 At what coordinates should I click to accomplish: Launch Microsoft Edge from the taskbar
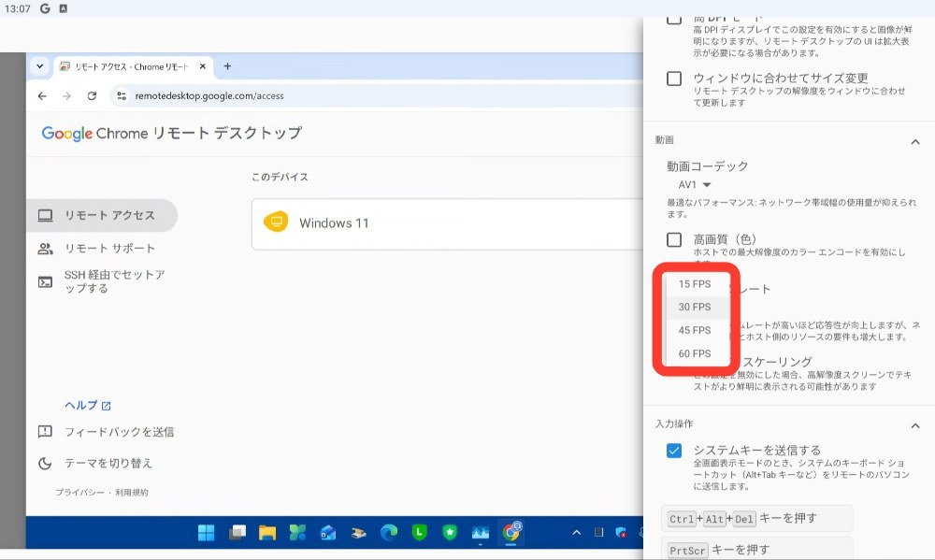pos(389,533)
